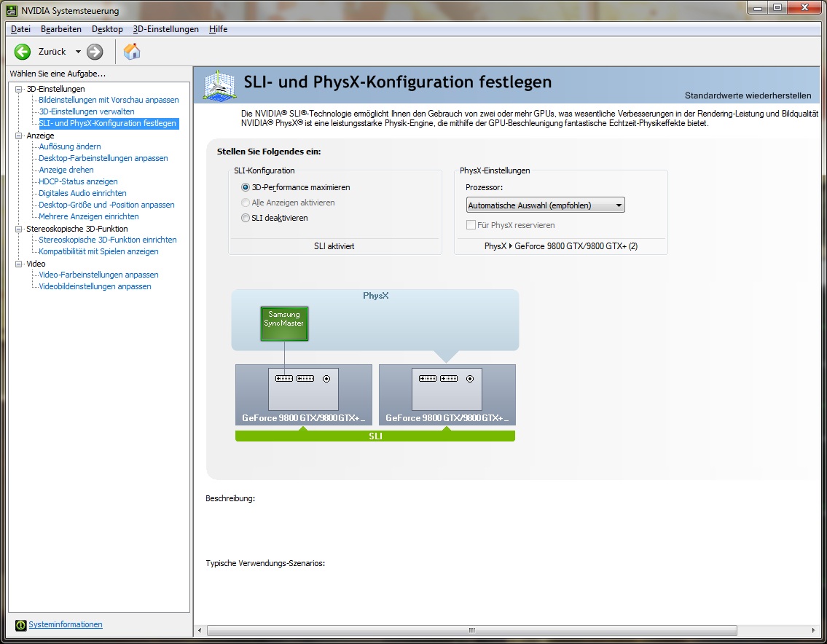The height and width of the screenshot is (644, 827).
Task: Open the PhysX Prozessor dropdown
Action: click(545, 205)
